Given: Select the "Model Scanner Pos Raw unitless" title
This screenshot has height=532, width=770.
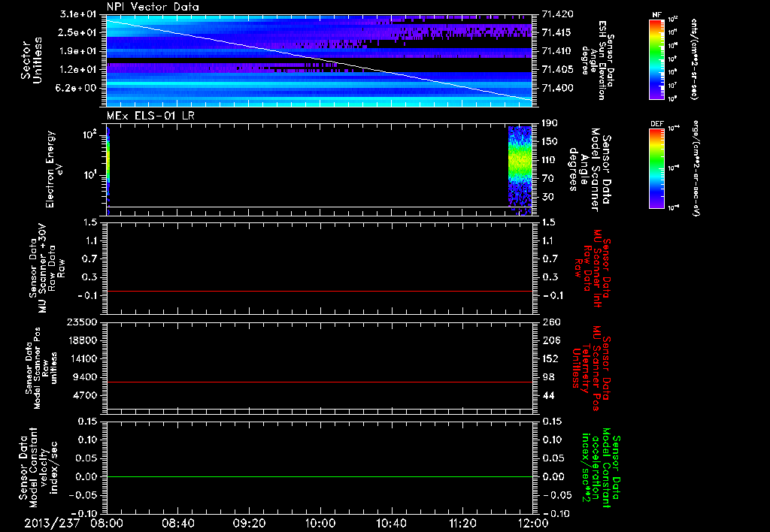Looking at the screenshot, I should 42,368.
